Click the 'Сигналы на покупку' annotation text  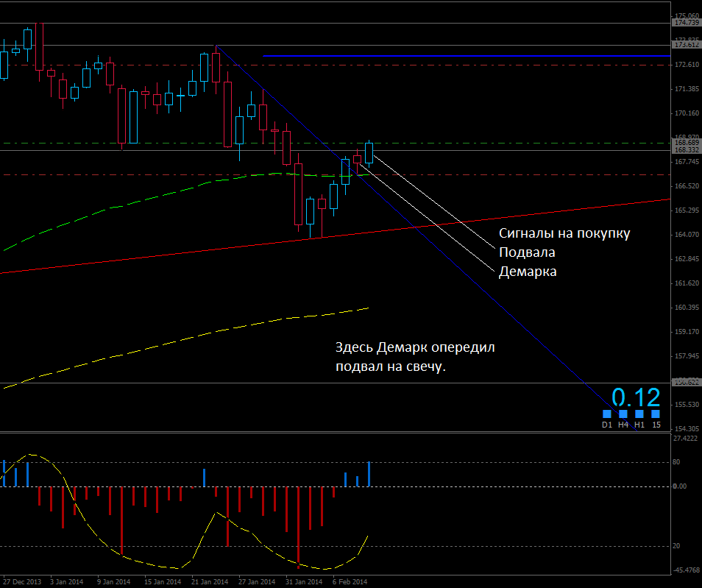pyautogui.click(x=564, y=233)
